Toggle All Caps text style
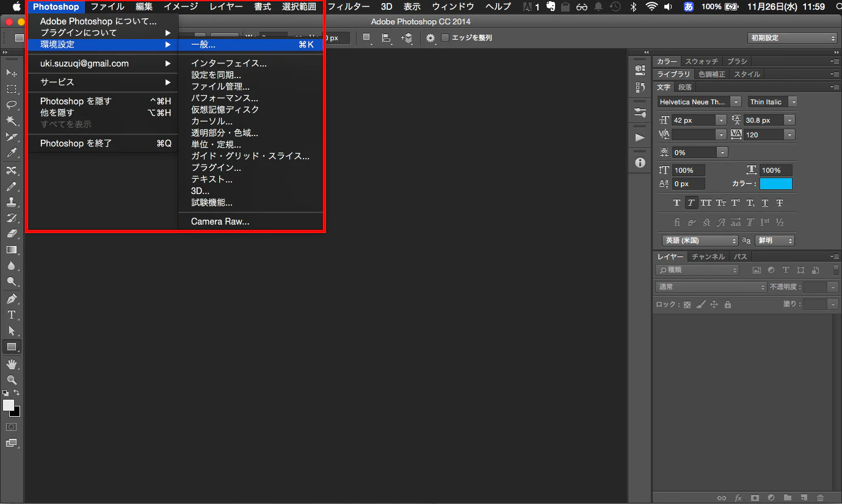Viewport: 842px width, 504px height. pos(706,203)
